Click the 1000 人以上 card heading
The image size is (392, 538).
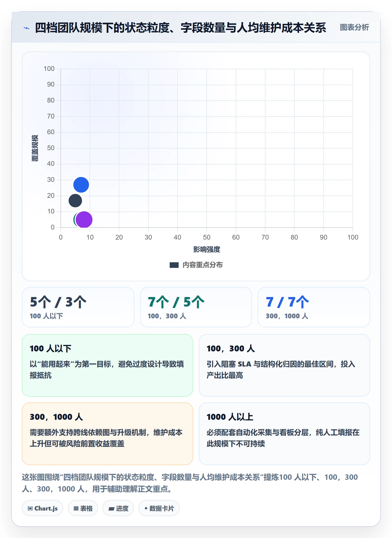pos(230,417)
